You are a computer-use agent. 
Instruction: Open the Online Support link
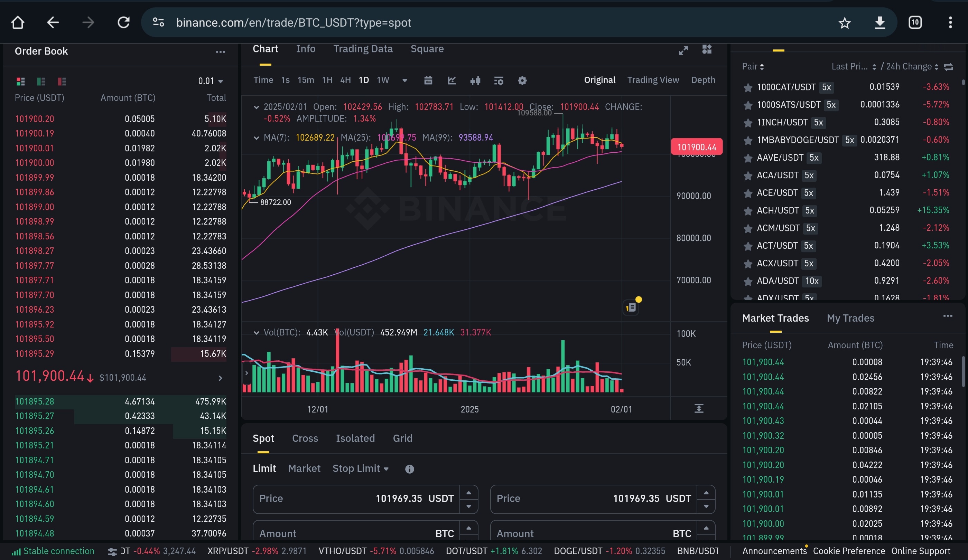pos(920,551)
